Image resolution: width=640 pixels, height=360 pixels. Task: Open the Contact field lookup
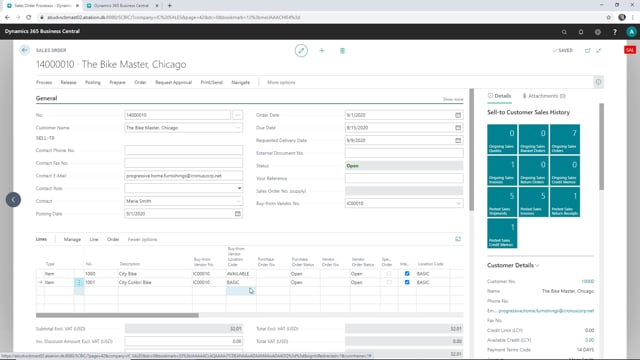(x=238, y=201)
